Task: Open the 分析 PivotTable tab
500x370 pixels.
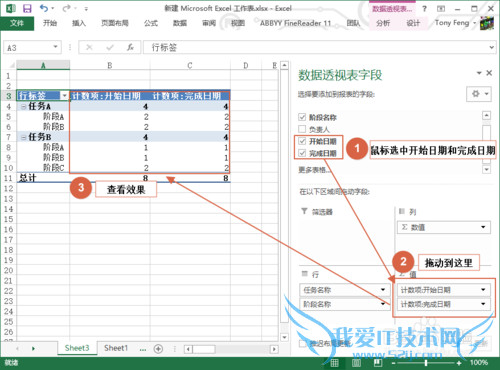Action: [x=383, y=23]
